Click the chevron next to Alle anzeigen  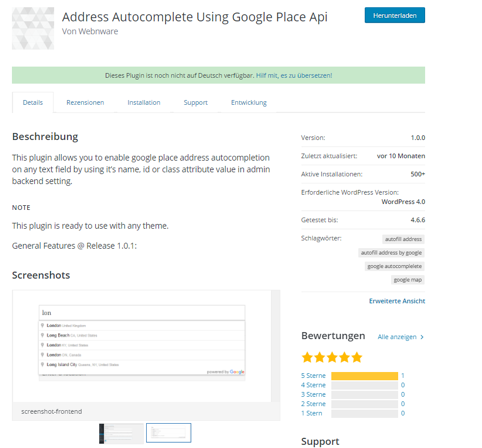pyautogui.click(x=422, y=337)
